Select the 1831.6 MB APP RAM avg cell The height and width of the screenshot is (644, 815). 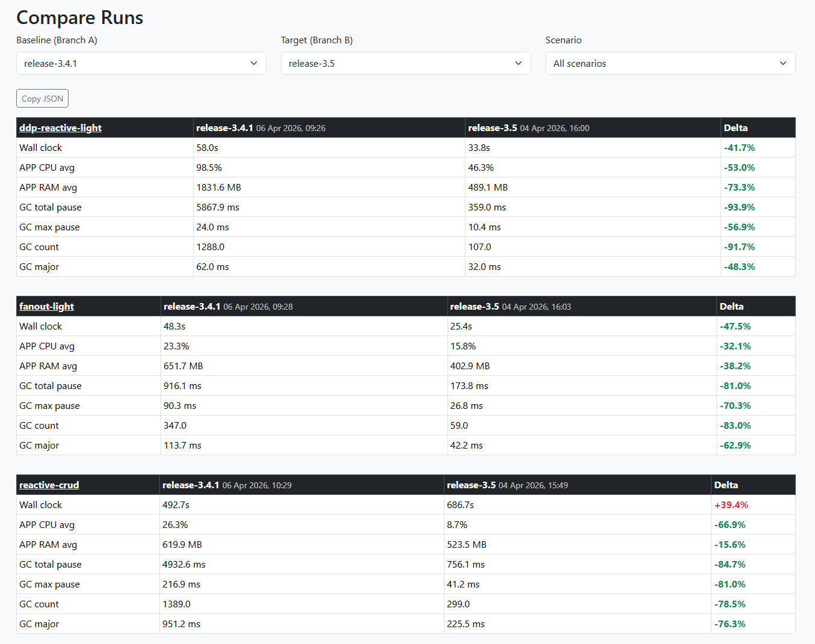pos(218,188)
